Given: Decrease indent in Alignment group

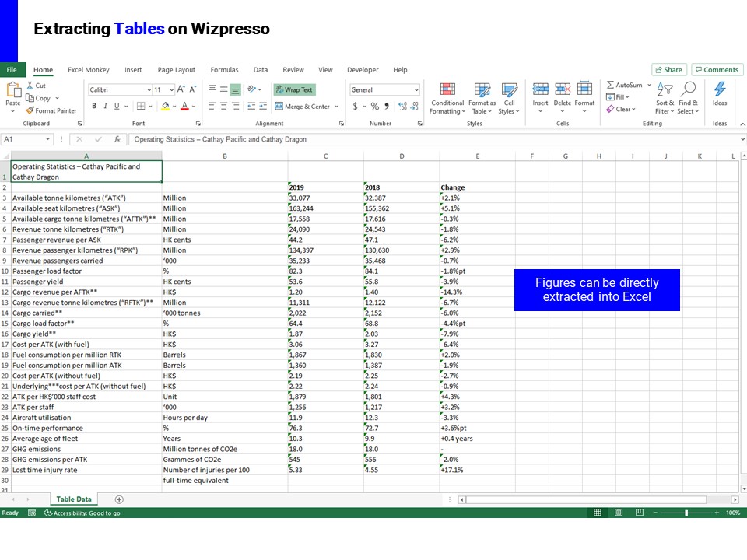Looking at the screenshot, I should pyautogui.click(x=251, y=107).
